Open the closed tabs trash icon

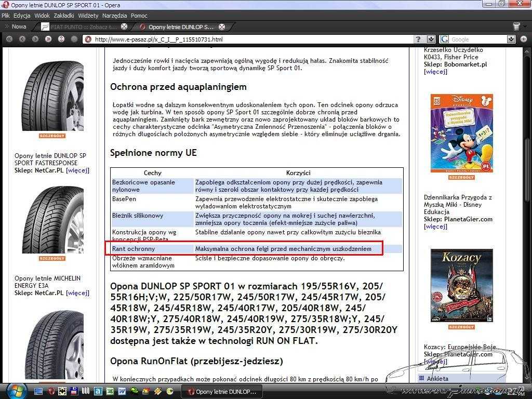[516, 26]
